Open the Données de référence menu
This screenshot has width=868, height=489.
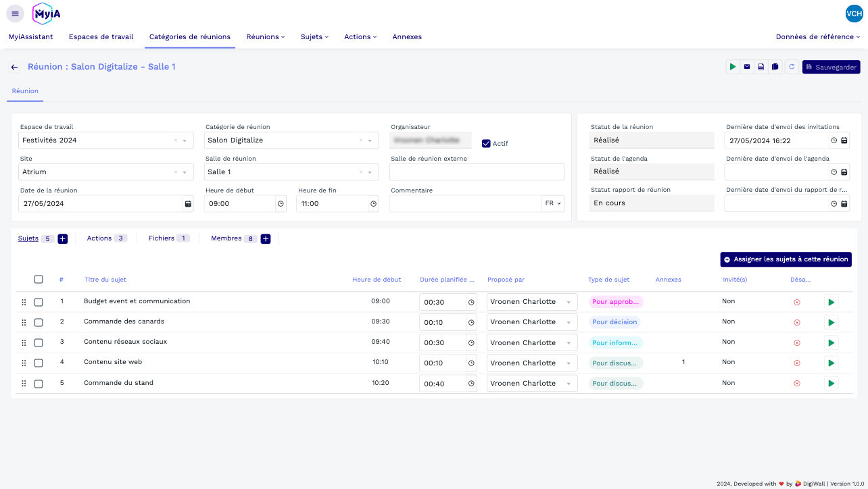818,37
